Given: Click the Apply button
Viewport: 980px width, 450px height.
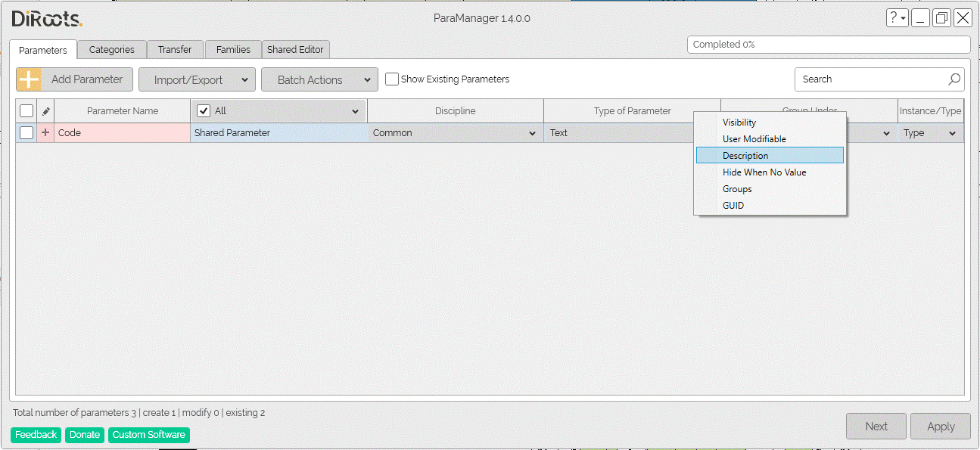Looking at the screenshot, I should pyautogui.click(x=940, y=426).
